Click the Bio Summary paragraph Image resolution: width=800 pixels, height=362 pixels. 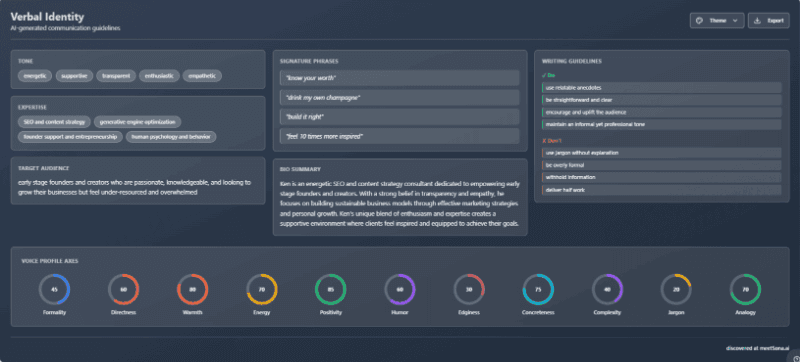point(400,203)
